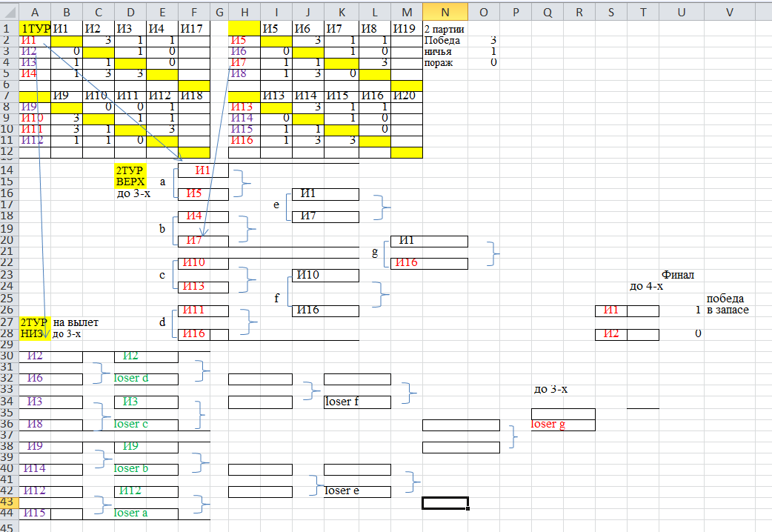Select the column N header
Screen dimensions: 772x532
click(445, 10)
